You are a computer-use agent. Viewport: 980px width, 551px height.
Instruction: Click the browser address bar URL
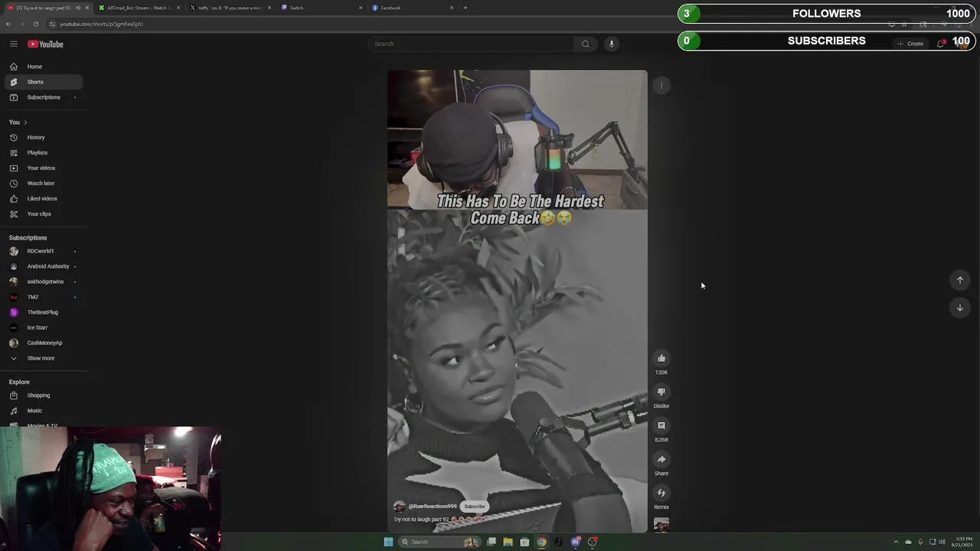(x=101, y=24)
